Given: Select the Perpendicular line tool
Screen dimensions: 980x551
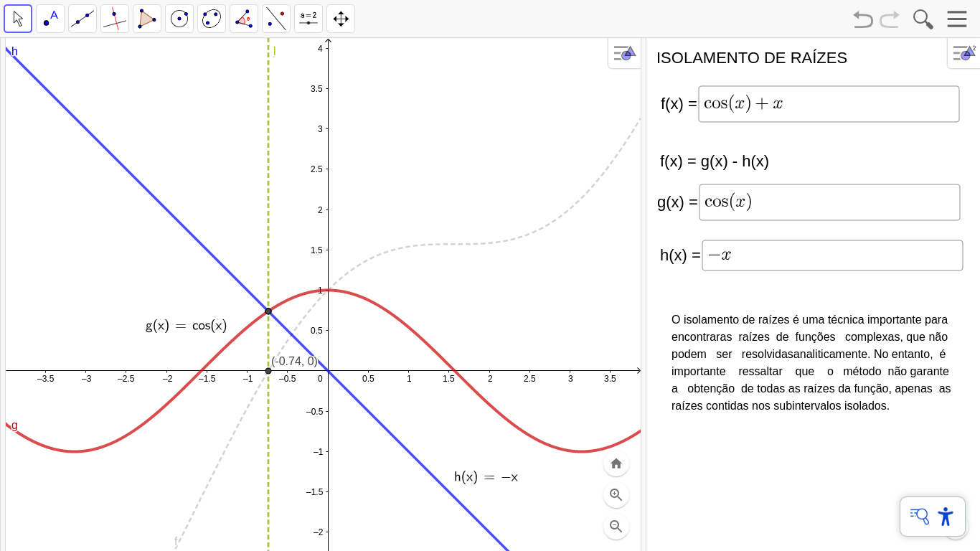Looking at the screenshot, I should pyautogui.click(x=115, y=19).
